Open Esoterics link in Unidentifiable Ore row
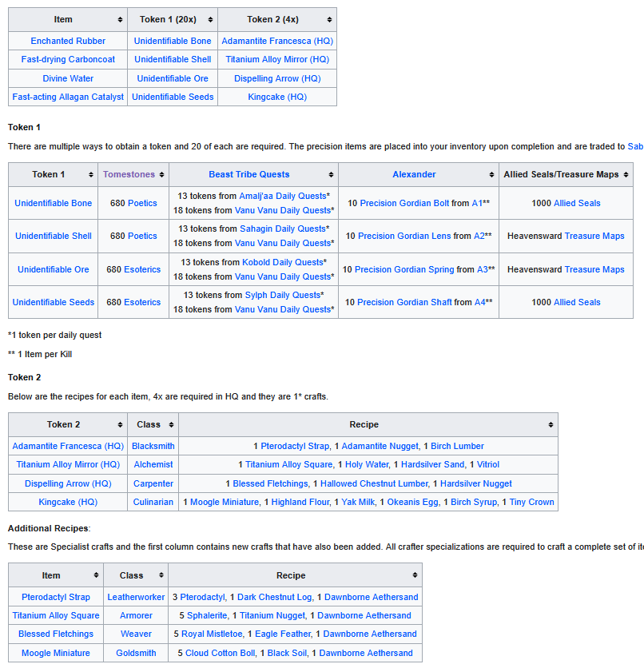The width and height of the screenshot is (644, 672). pos(142,269)
